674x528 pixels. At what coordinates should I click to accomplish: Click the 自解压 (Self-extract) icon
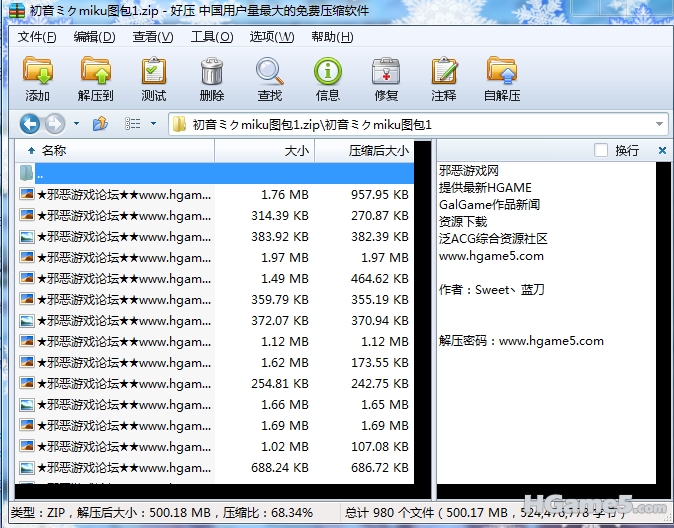coord(502,71)
